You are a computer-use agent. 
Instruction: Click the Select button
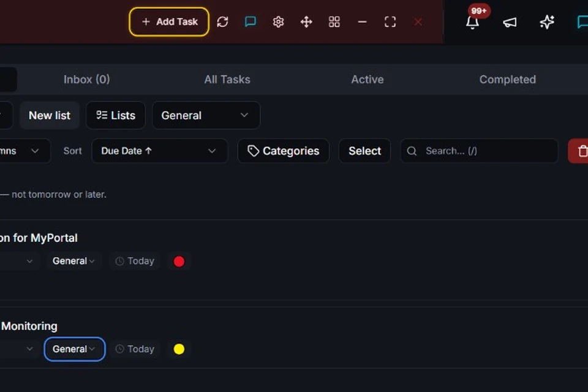[x=364, y=151]
